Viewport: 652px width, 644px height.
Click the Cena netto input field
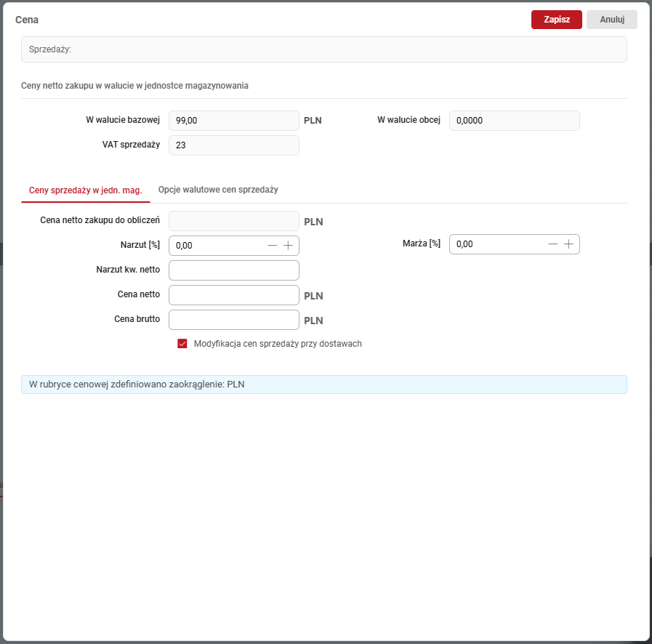[x=233, y=295]
